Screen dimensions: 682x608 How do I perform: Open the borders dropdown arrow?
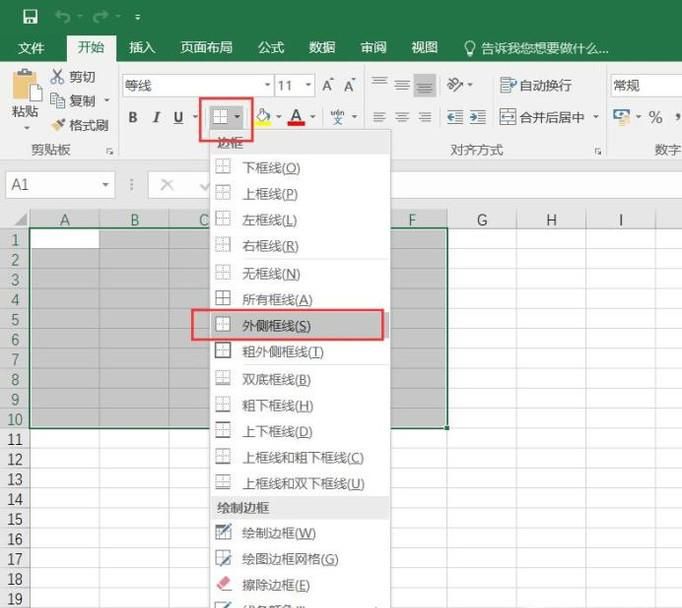(x=237, y=117)
